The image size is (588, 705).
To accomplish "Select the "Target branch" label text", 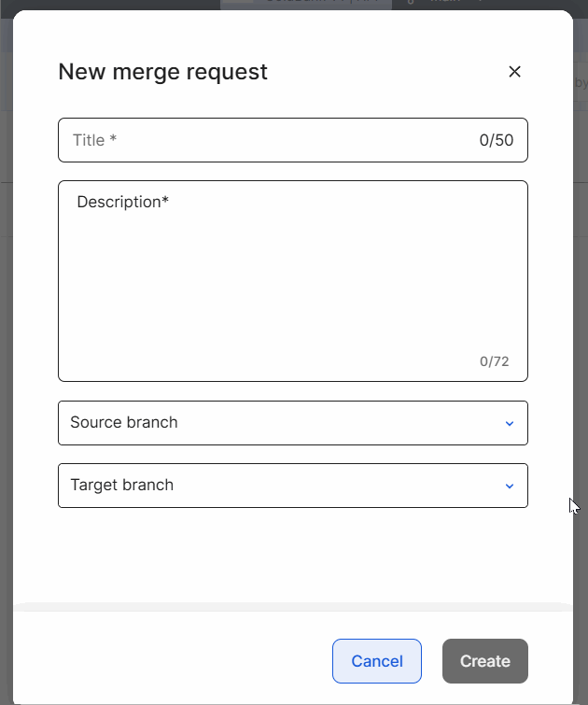I will point(121,486).
